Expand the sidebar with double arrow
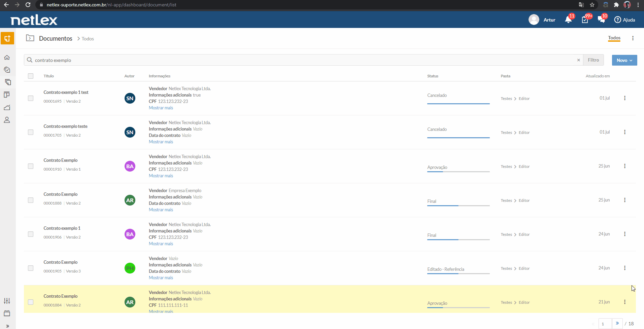Image resolution: width=644 pixels, height=329 pixels. [7, 326]
